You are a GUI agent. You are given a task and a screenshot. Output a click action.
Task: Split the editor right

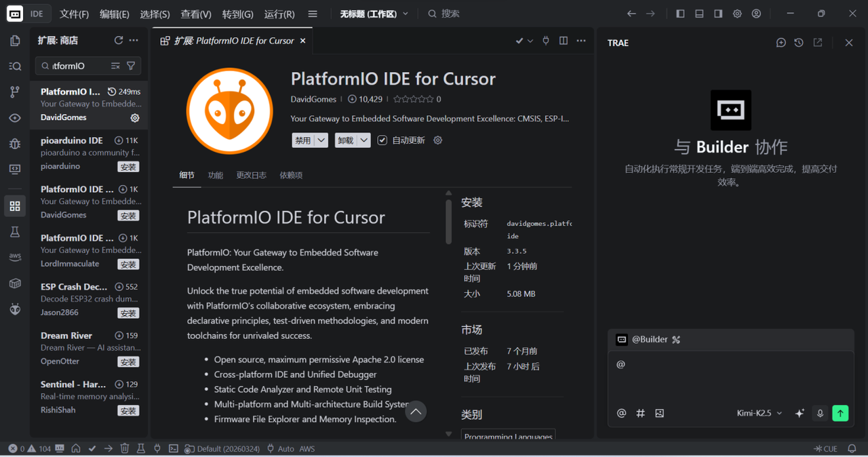(564, 41)
